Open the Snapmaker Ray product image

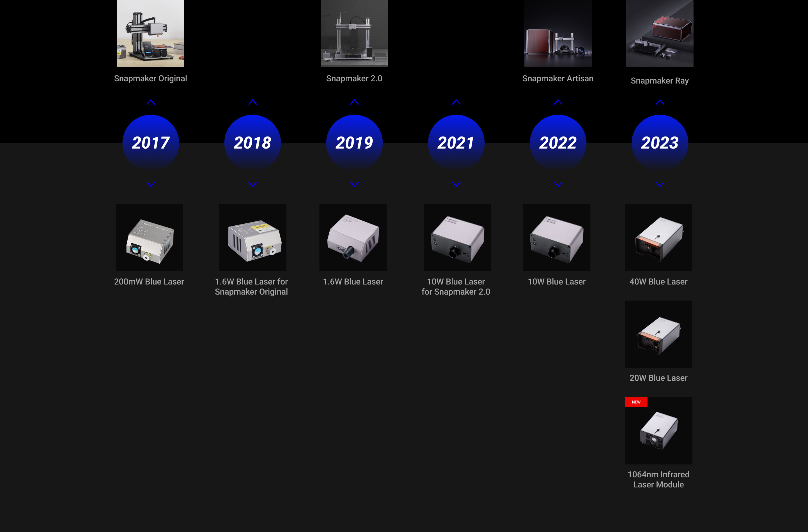[x=660, y=34]
